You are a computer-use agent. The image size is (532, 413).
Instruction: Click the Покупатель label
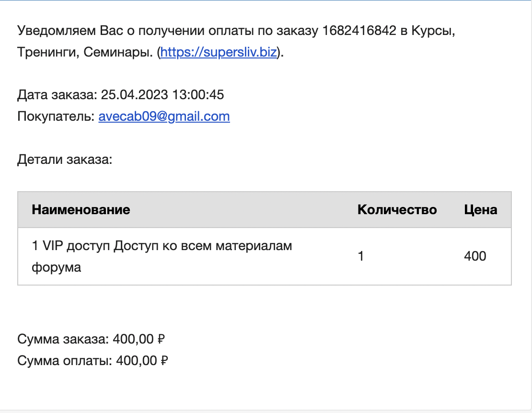point(57,116)
